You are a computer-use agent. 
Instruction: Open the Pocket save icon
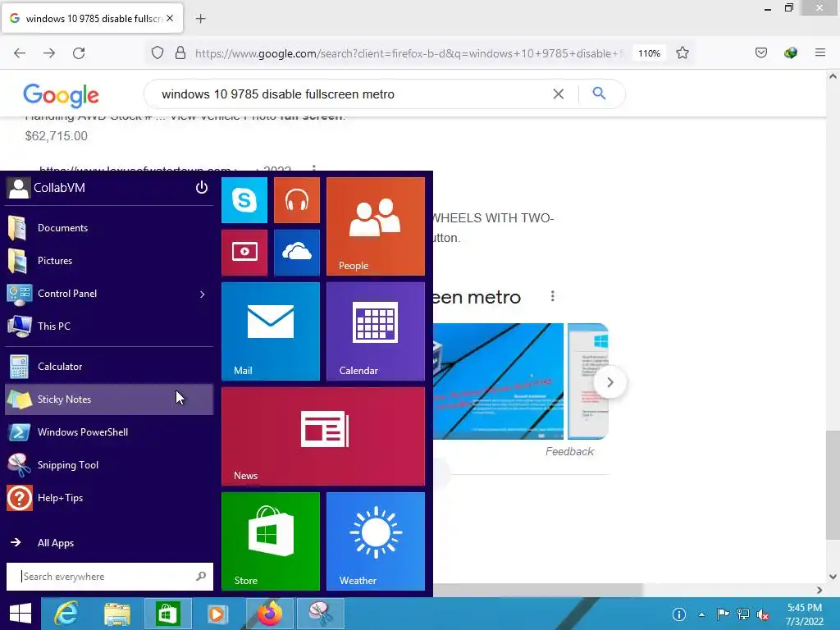pyautogui.click(x=761, y=52)
